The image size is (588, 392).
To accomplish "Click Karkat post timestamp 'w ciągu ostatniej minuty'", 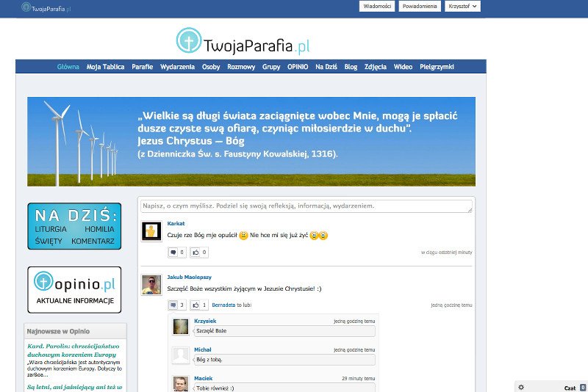I will click(x=446, y=253).
